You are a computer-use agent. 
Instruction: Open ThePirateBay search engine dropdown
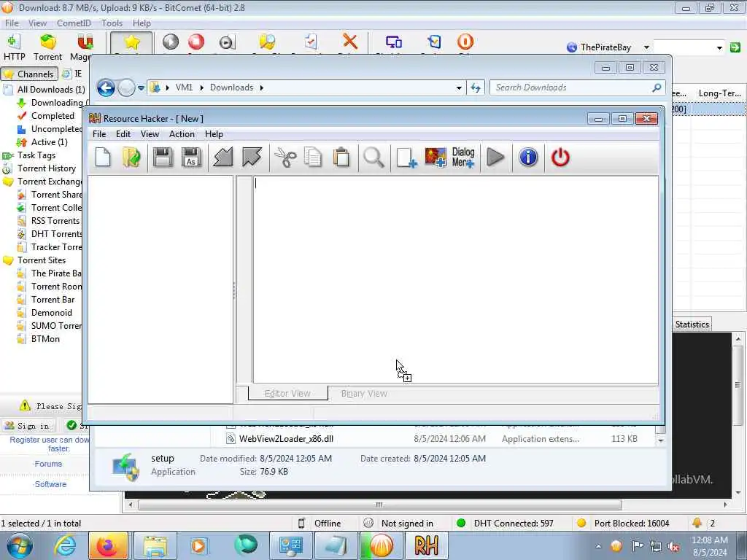click(646, 47)
